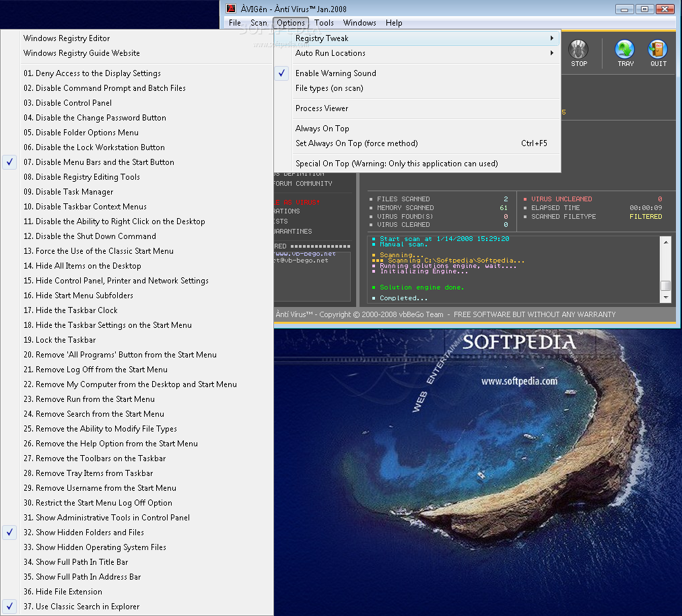Select 05. Disable Folder Options Menu
Screen dimensions: 682x616
(137, 132)
